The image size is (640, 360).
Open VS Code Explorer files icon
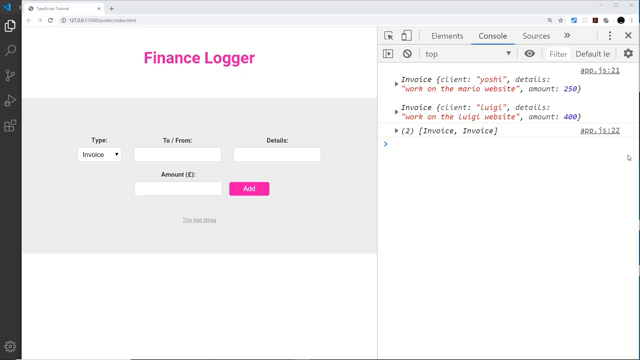click(10, 26)
